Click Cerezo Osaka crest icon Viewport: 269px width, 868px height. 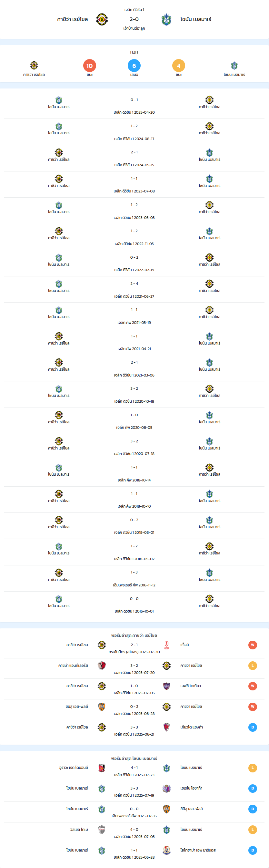click(x=166, y=789)
